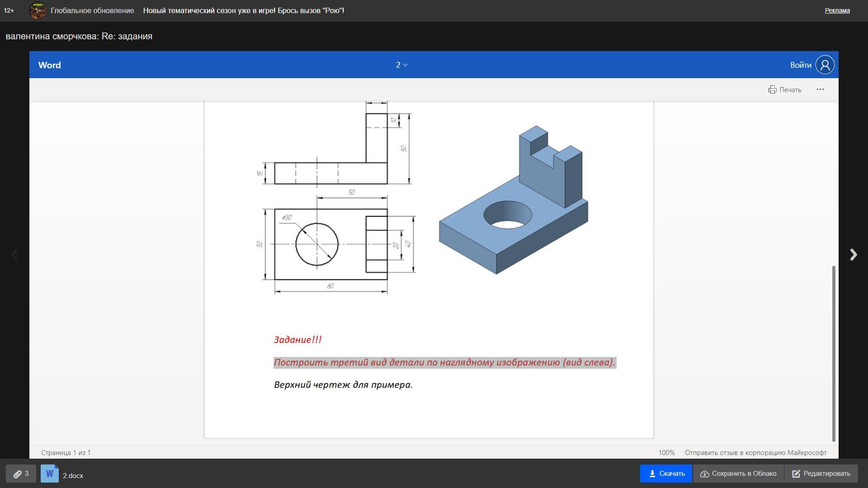Open the Реклама link
This screenshot has width=868, height=488.
[x=837, y=10]
